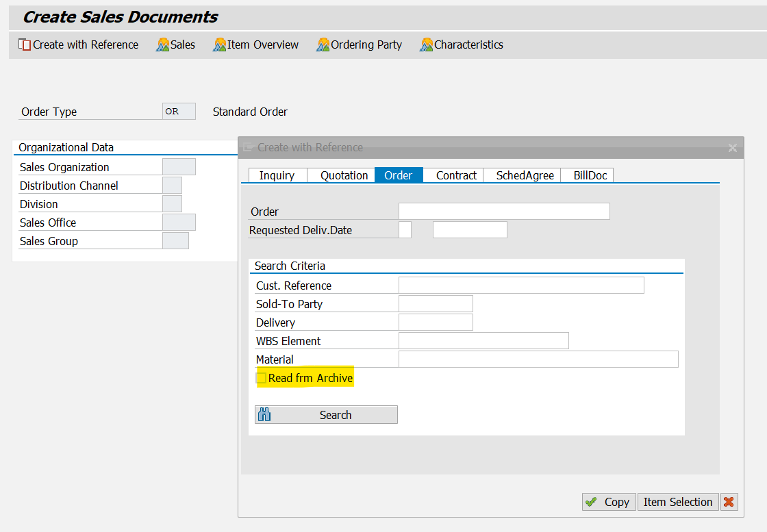
Task: Click the Material input field
Action: (538, 359)
